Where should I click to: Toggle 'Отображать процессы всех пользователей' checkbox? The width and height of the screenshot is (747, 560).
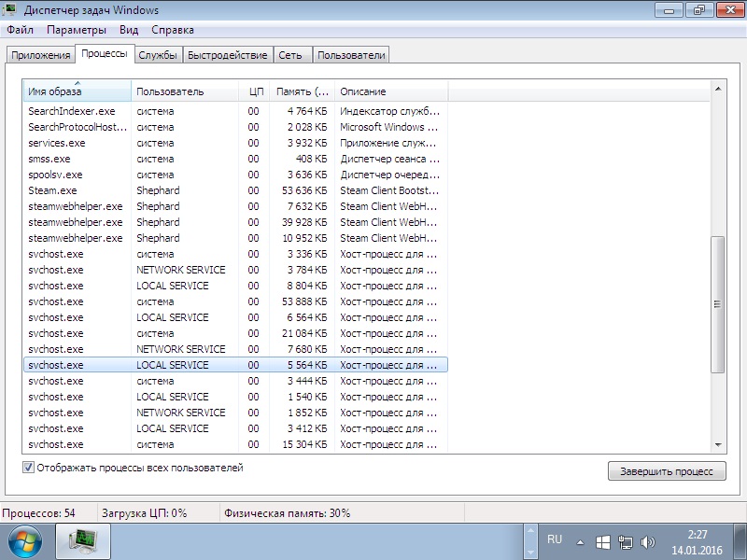tap(28, 468)
